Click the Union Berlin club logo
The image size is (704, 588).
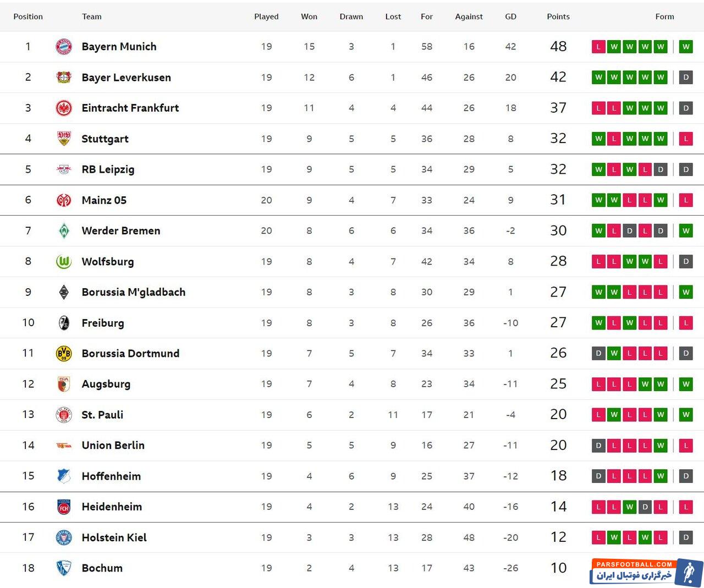(64, 446)
